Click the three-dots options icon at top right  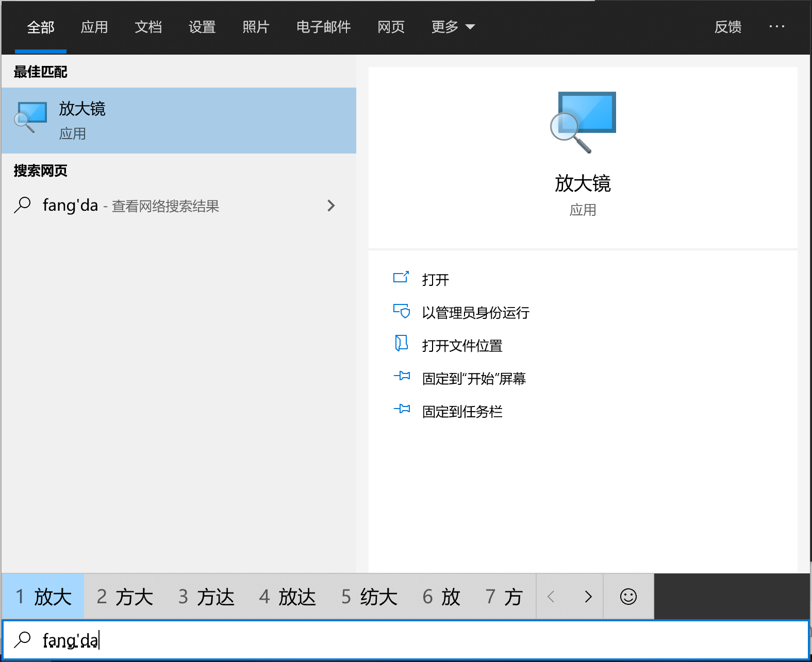coord(776,27)
